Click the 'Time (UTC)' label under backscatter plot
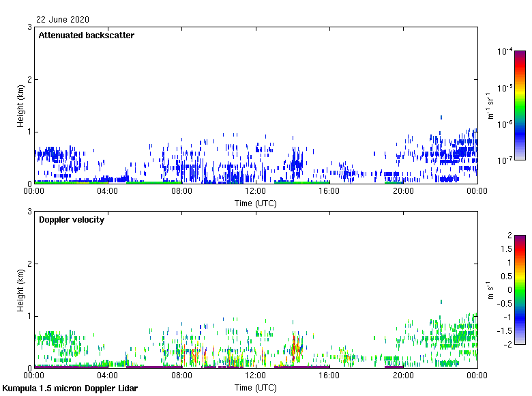The image size is (532, 396). click(256, 203)
